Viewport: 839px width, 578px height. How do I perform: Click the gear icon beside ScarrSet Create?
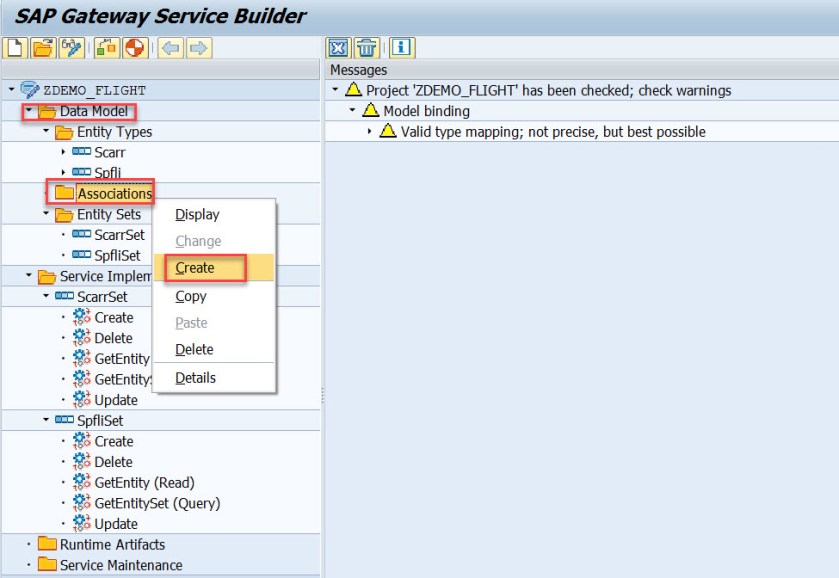coord(81,317)
